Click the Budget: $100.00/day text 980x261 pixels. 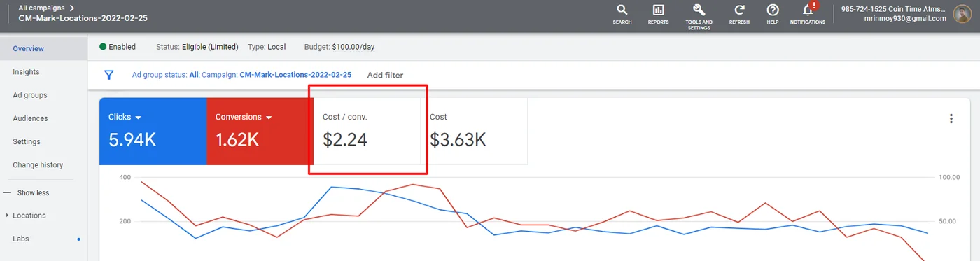339,47
